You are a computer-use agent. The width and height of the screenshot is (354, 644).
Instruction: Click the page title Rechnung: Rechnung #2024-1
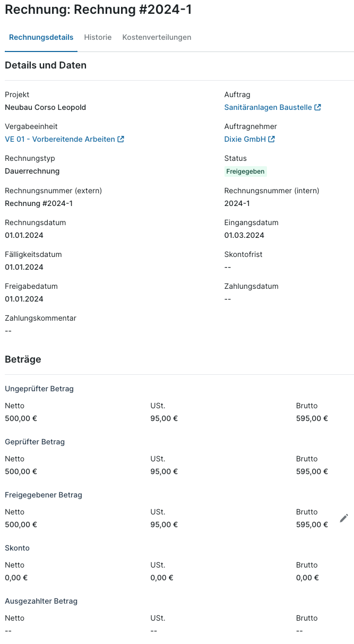(x=98, y=10)
